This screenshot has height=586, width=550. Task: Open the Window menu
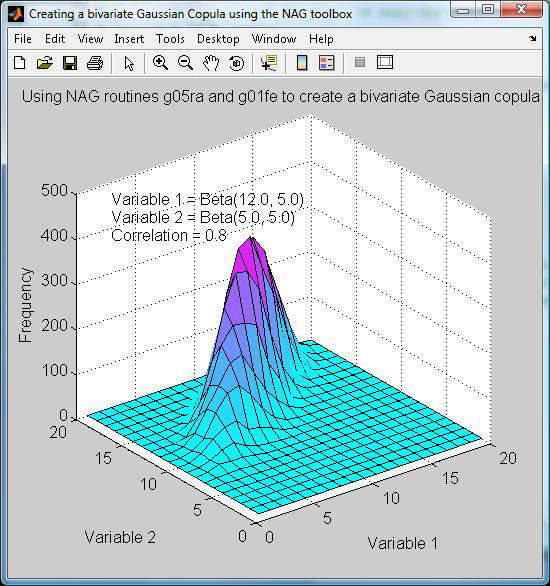pos(274,38)
